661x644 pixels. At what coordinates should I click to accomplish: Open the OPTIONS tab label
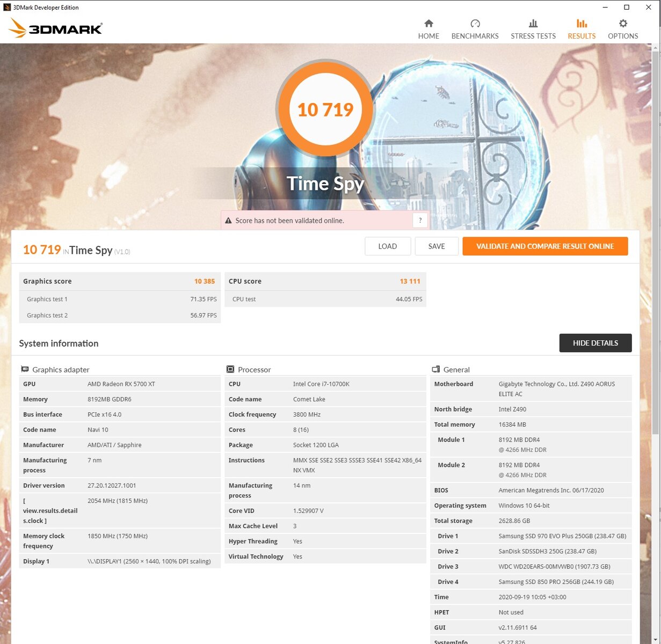[623, 36]
